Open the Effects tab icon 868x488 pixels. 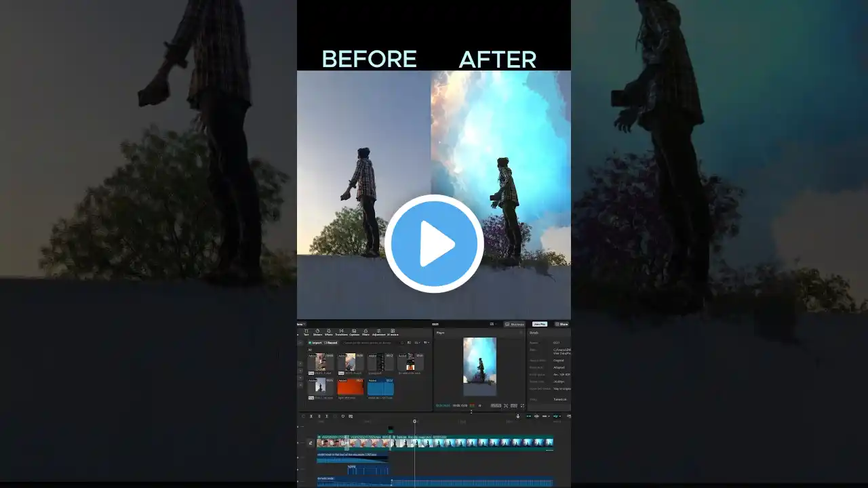(329, 332)
